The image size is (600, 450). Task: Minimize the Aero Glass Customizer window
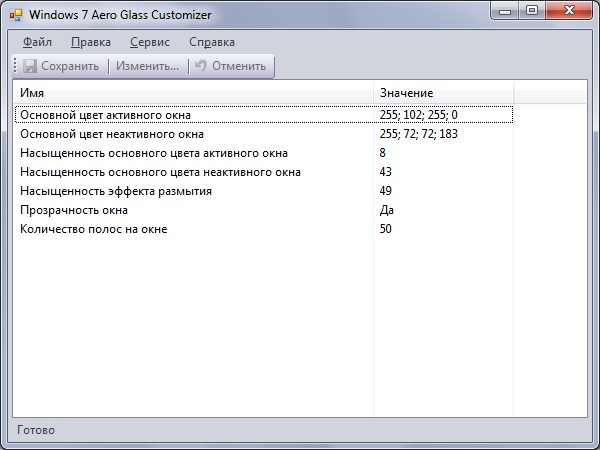click(505, 11)
